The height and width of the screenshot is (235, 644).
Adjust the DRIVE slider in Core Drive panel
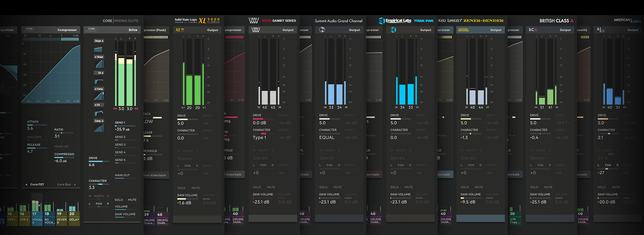point(99,161)
